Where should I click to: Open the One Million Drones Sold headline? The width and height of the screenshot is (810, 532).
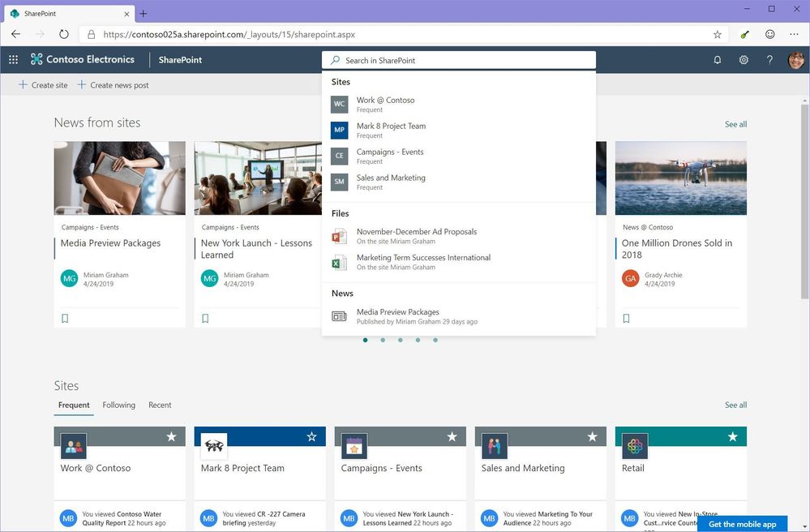tap(677, 248)
